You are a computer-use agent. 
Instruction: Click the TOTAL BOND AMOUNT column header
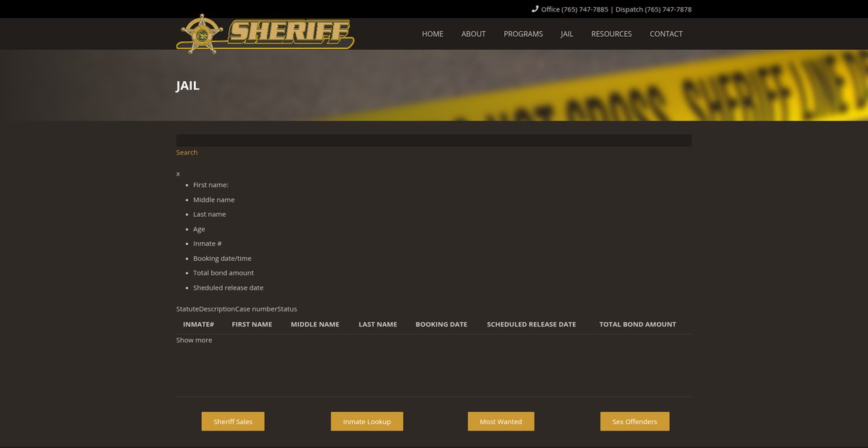(638, 324)
